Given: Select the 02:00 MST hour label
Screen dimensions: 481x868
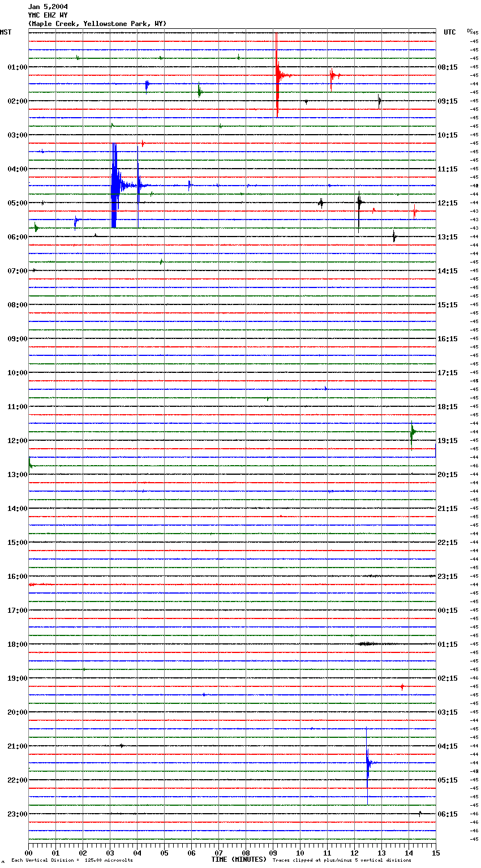Looking at the screenshot, I should tap(18, 101).
